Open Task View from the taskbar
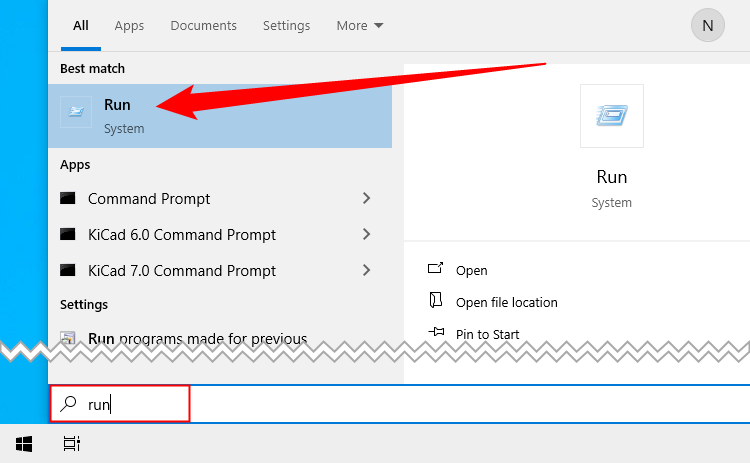Viewport: 750px width, 463px height. [72, 443]
